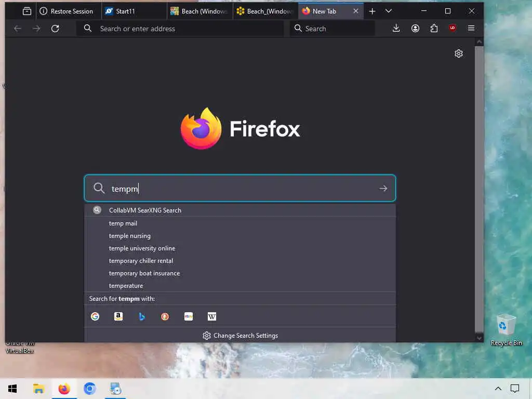The image size is (532, 399).
Task: Click the toolbar Search box
Action: coord(332,29)
